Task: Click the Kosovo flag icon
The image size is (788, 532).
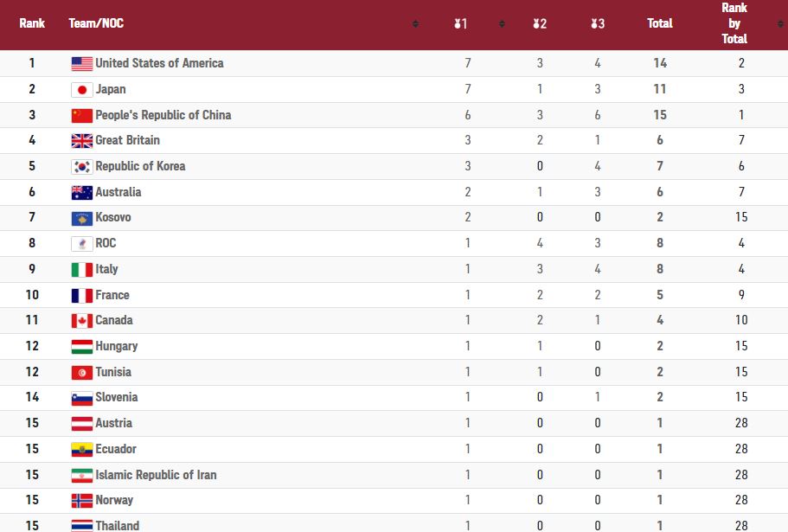Action: tap(81, 217)
